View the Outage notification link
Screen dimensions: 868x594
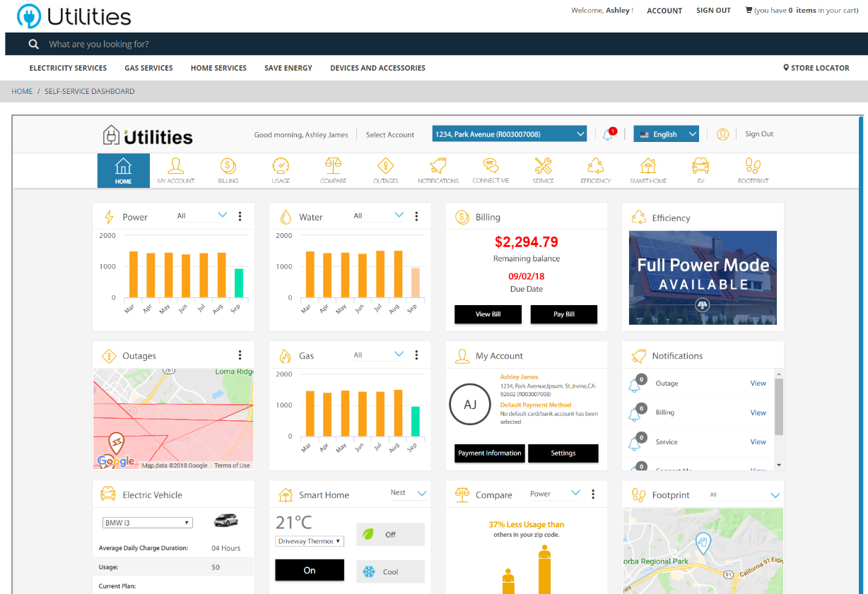[758, 384]
